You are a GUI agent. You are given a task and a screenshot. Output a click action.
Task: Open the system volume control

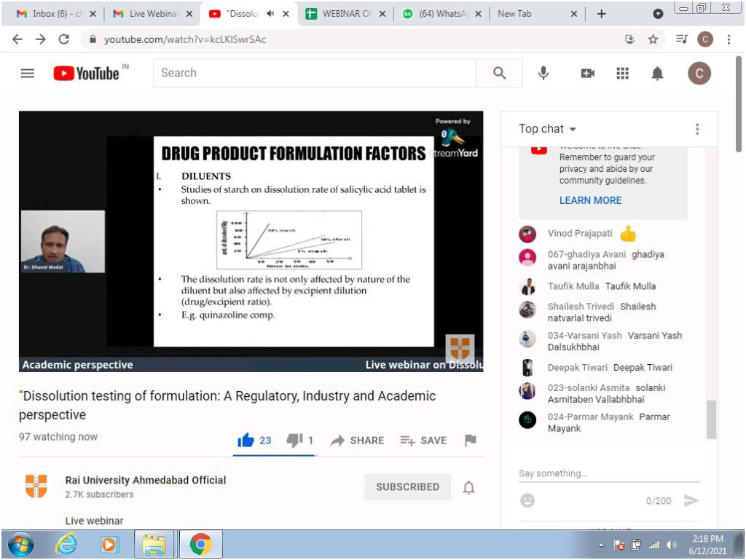click(671, 545)
